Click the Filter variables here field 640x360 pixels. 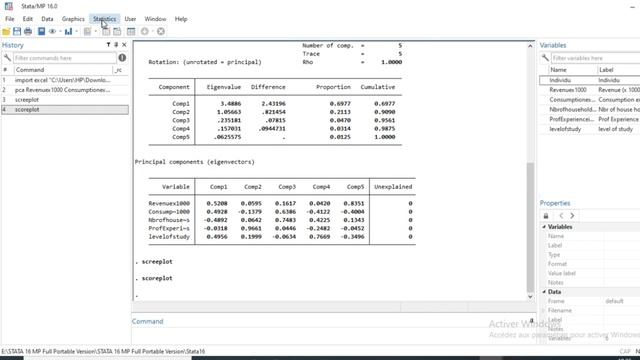click(596, 58)
